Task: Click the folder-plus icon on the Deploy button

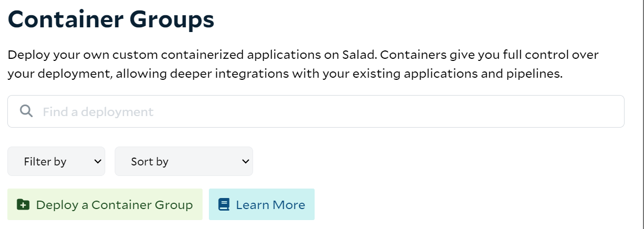Action: pos(23,205)
